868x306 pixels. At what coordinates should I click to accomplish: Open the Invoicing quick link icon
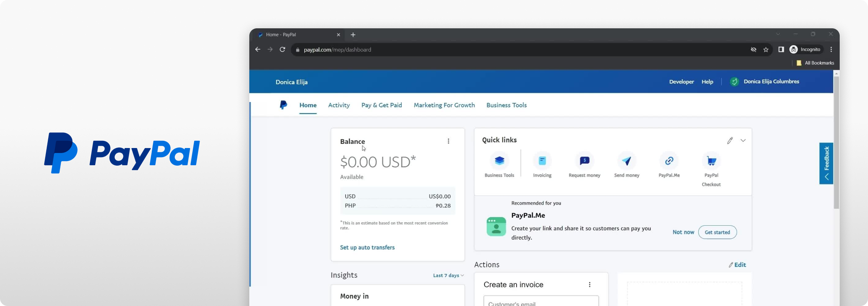pyautogui.click(x=542, y=161)
